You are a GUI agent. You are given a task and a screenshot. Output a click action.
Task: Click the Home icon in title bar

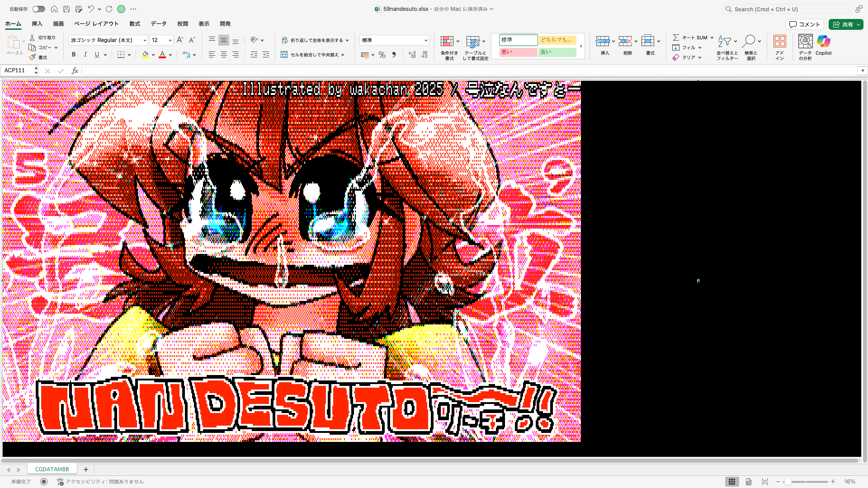tap(54, 9)
